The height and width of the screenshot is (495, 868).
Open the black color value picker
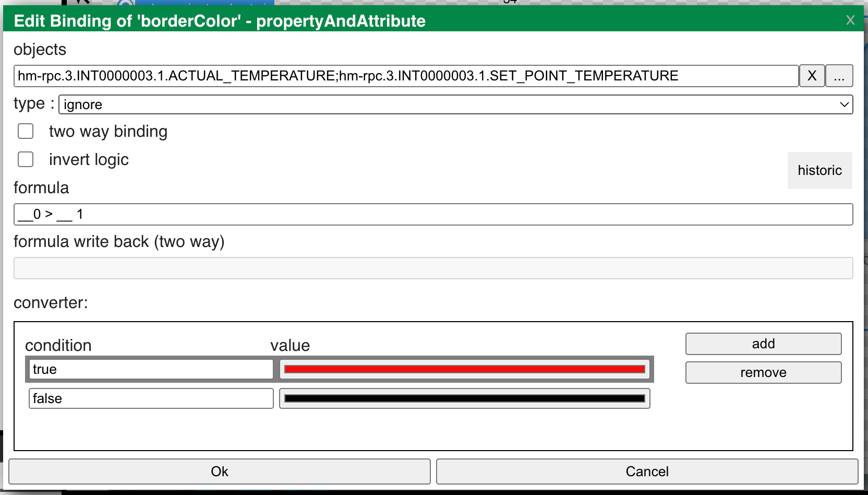tap(464, 398)
